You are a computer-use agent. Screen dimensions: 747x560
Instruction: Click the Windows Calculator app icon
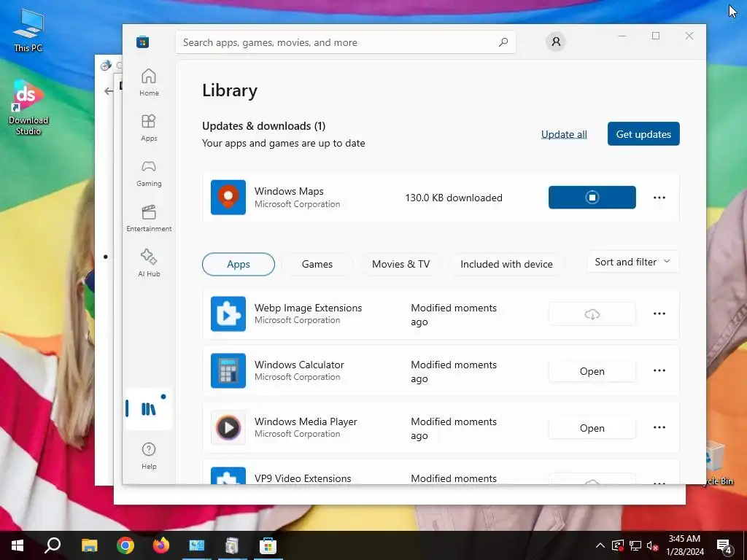[x=228, y=370]
